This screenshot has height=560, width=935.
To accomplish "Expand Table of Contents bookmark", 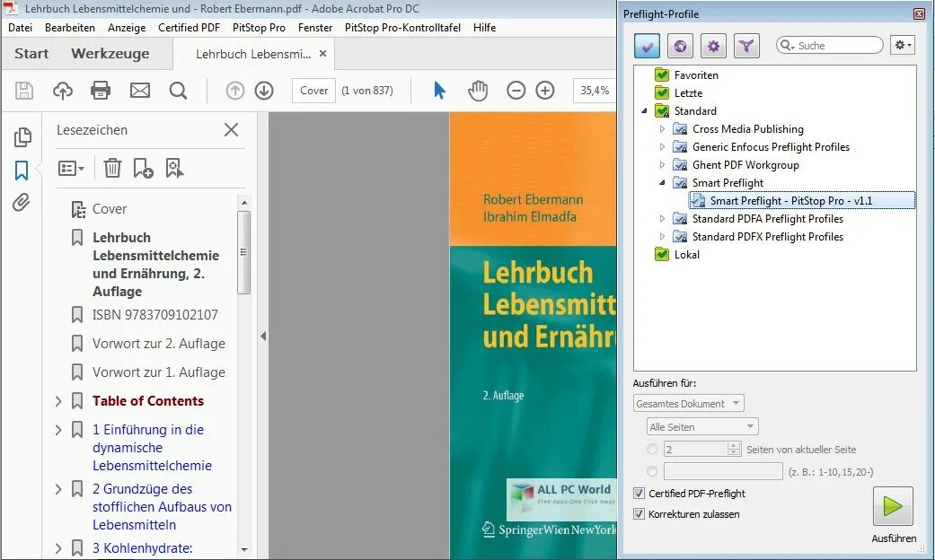I will coord(58,401).
